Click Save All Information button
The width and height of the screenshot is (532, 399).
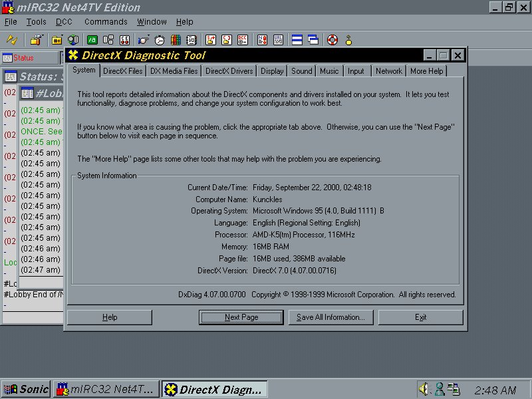[331, 317]
